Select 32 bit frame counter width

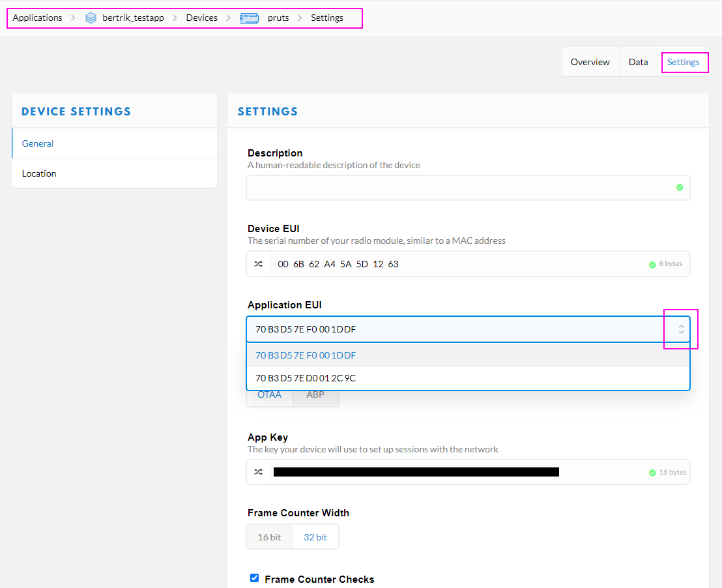click(x=315, y=537)
